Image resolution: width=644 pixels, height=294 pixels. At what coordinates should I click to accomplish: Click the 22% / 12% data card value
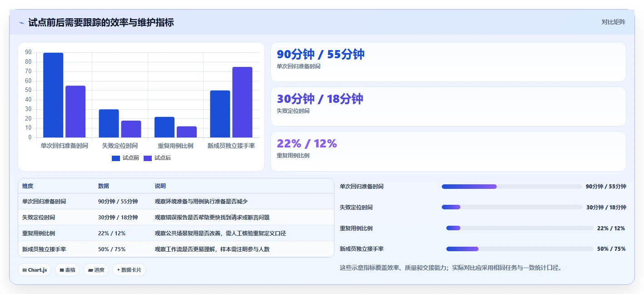click(307, 143)
